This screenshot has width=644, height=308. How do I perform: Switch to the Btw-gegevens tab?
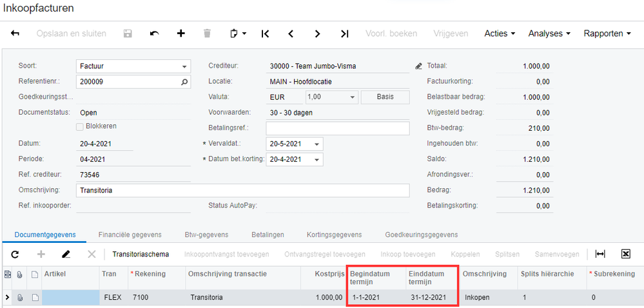tap(206, 235)
